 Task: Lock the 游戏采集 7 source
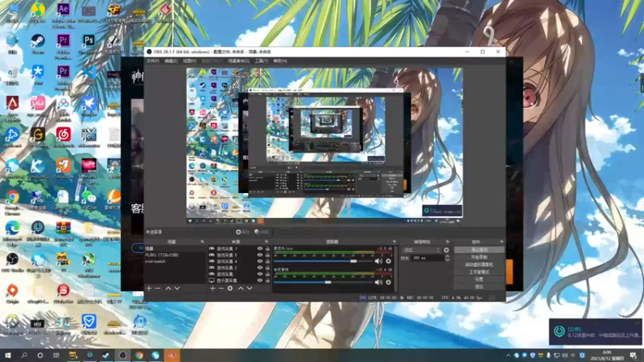[x=267, y=249]
